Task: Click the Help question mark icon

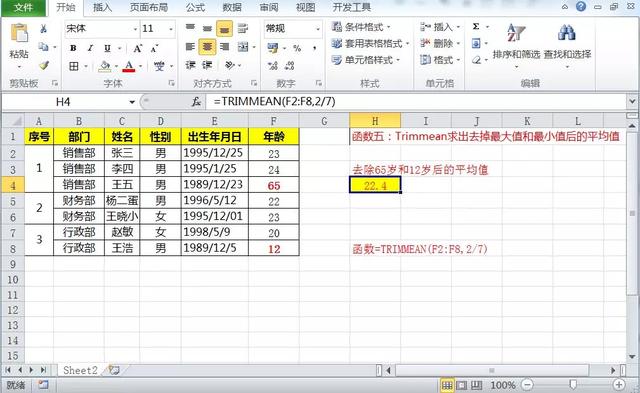Action: coord(580,7)
